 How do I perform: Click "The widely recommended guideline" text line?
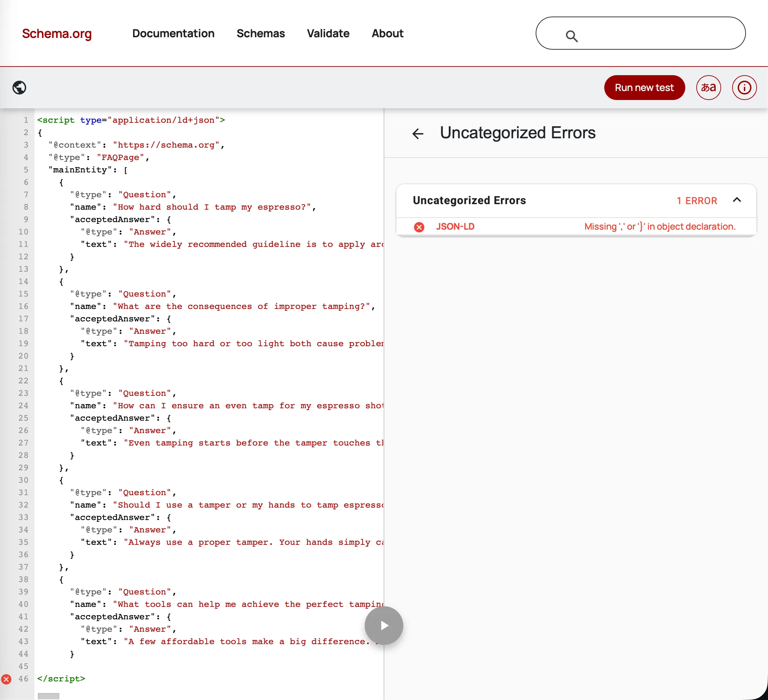coord(232,244)
